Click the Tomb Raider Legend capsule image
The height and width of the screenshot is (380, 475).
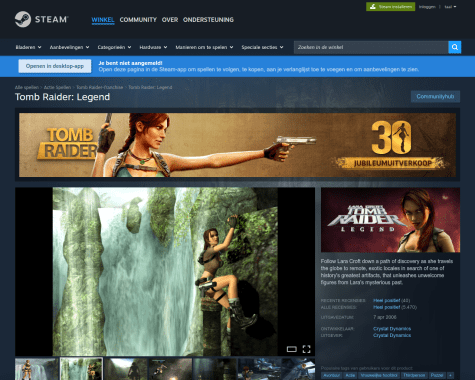pos(390,220)
